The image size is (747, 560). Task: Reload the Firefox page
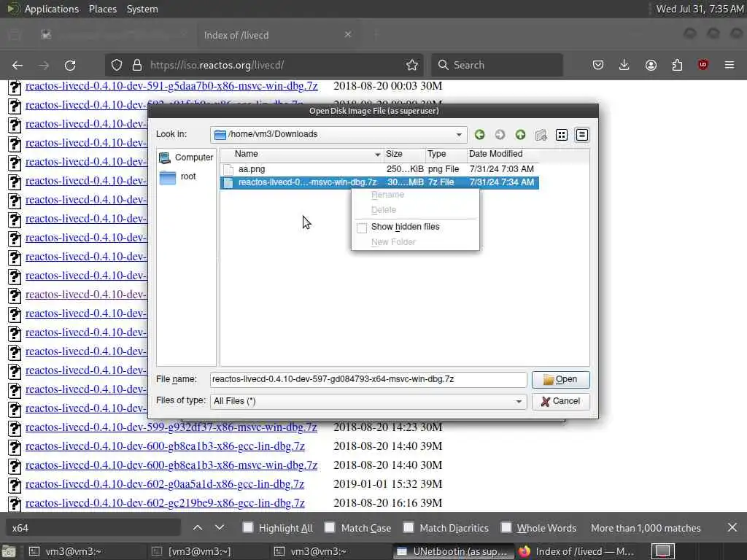click(x=70, y=65)
